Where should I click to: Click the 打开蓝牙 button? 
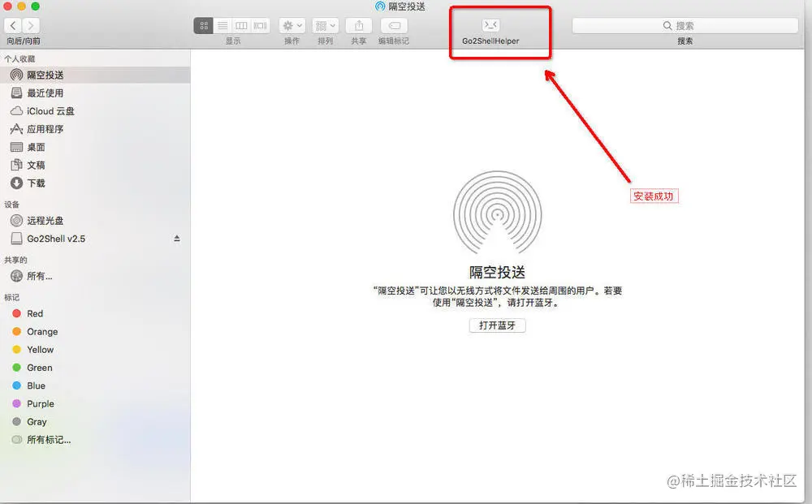coord(497,325)
